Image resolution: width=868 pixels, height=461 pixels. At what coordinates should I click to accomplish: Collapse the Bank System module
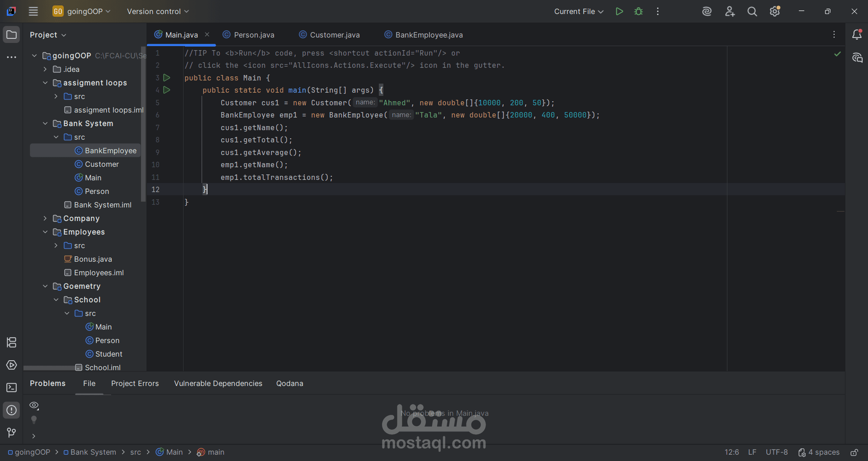(45, 123)
